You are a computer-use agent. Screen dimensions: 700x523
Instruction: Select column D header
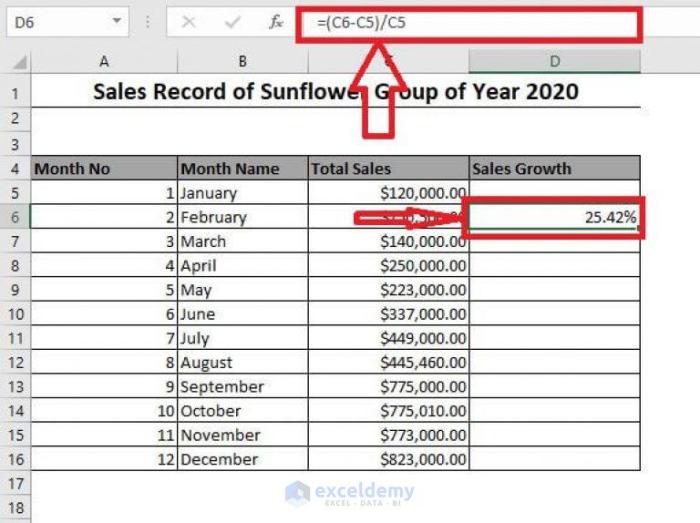coord(554,62)
